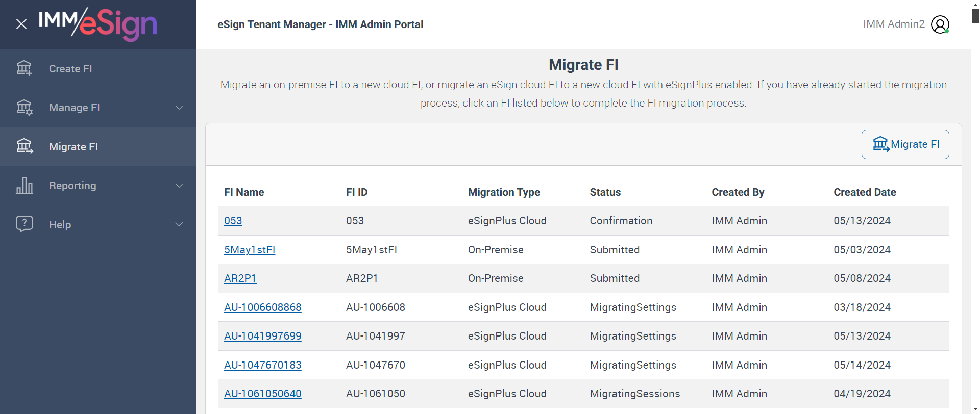Viewport: 980px width, 414px height.
Task: Open the user profile avatar icon
Action: (940, 24)
